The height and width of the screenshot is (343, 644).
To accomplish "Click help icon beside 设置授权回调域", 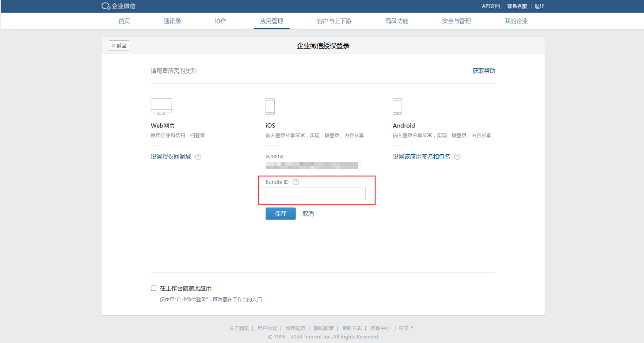I will [198, 157].
